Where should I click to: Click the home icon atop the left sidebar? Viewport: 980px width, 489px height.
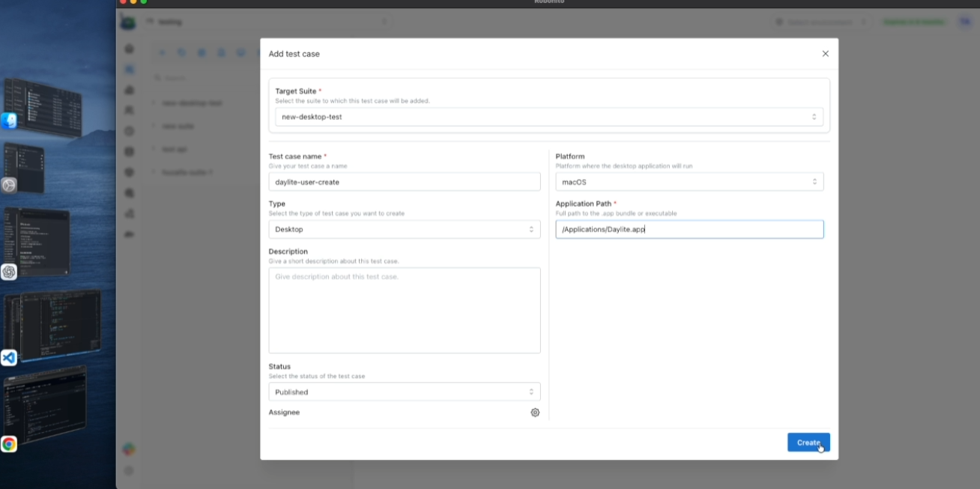click(x=129, y=48)
